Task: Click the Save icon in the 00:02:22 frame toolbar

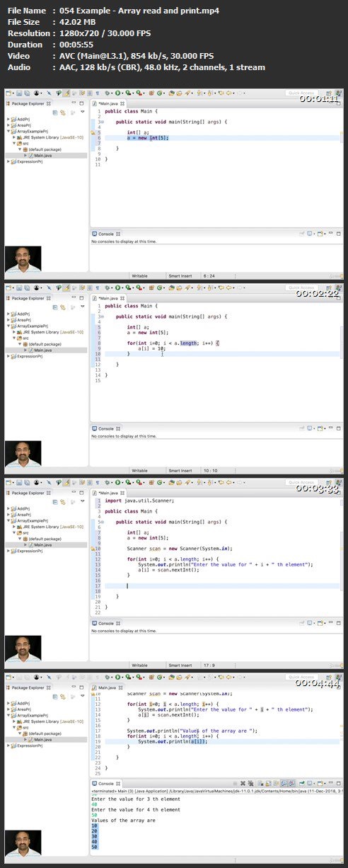Action: 19,287
